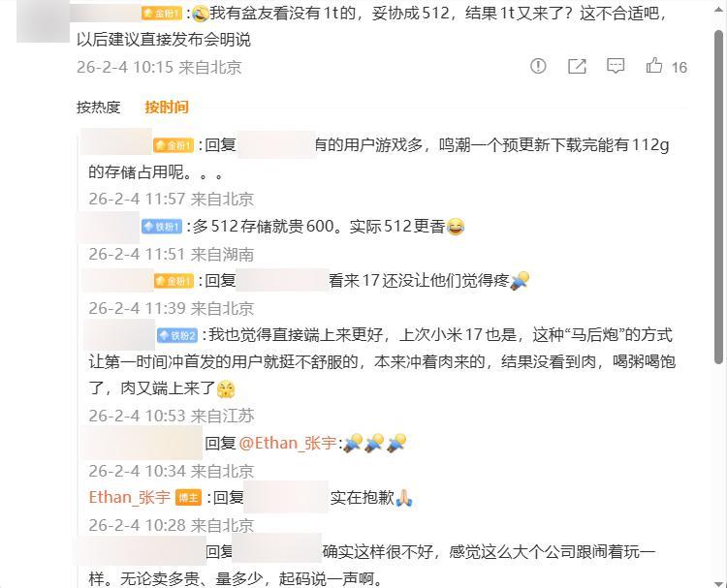Click the vertical scrollbar thumb
The height and width of the screenshot is (588, 727).
pyautogui.click(x=718, y=197)
